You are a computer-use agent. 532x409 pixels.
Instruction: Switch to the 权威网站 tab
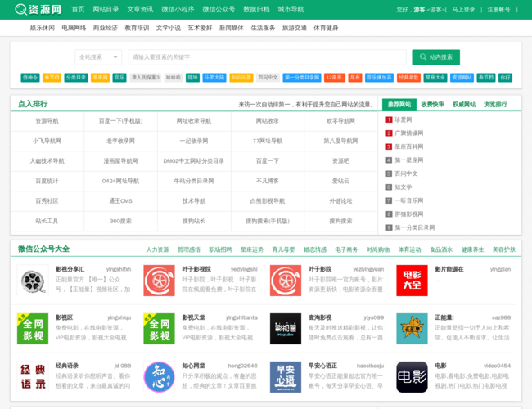[x=464, y=105]
